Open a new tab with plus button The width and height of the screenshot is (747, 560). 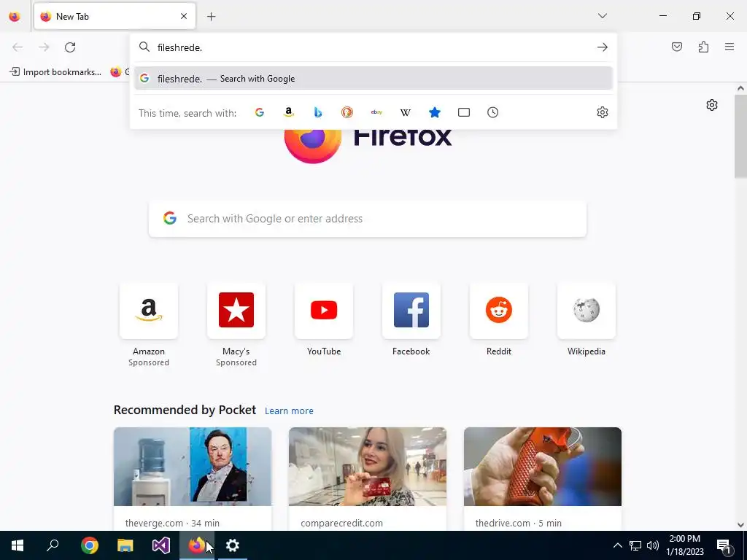211,17
